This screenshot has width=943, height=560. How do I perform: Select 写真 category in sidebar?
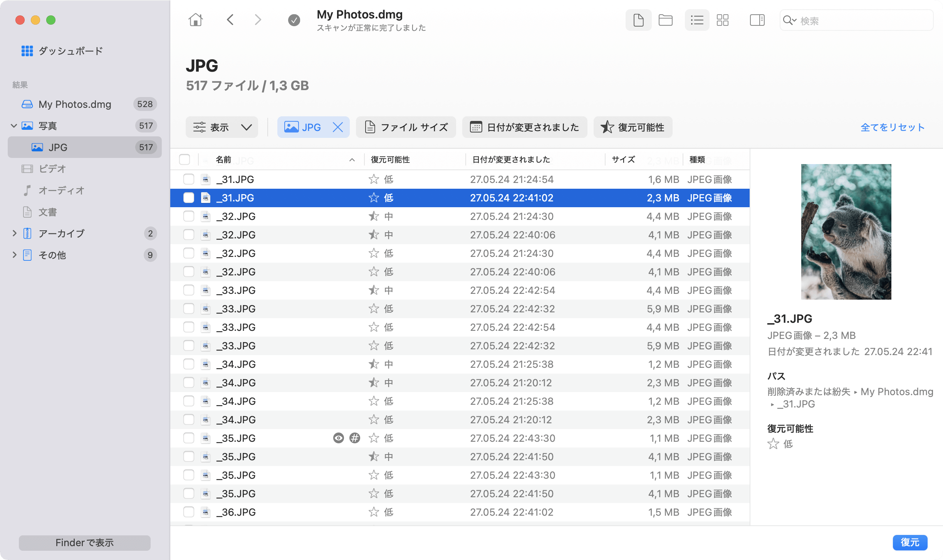(84, 126)
